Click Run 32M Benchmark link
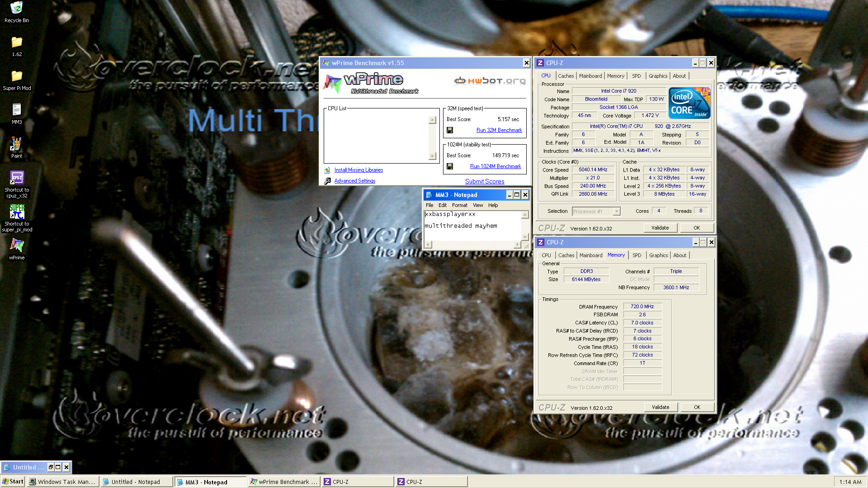Screen dimensions: 868x488 tap(499, 130)
